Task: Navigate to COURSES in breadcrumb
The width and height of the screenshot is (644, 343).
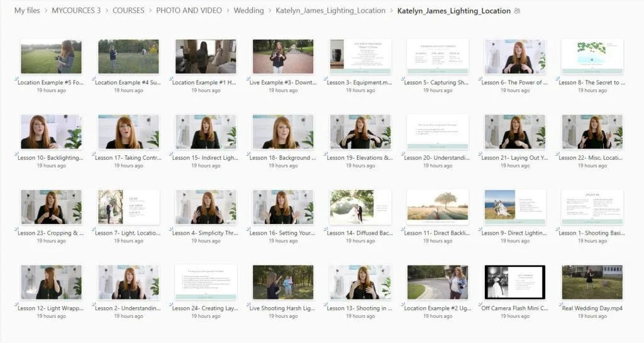Action: 128,11
